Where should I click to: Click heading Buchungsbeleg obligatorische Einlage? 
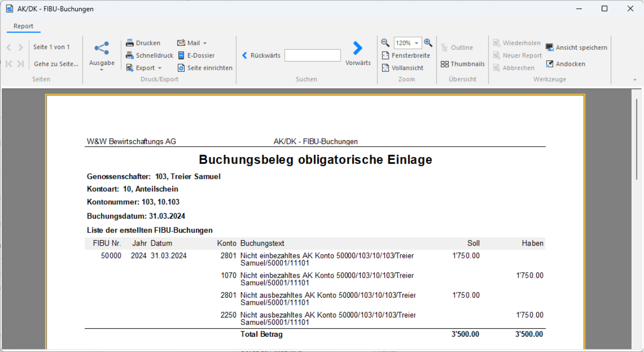tap(315, 160)
